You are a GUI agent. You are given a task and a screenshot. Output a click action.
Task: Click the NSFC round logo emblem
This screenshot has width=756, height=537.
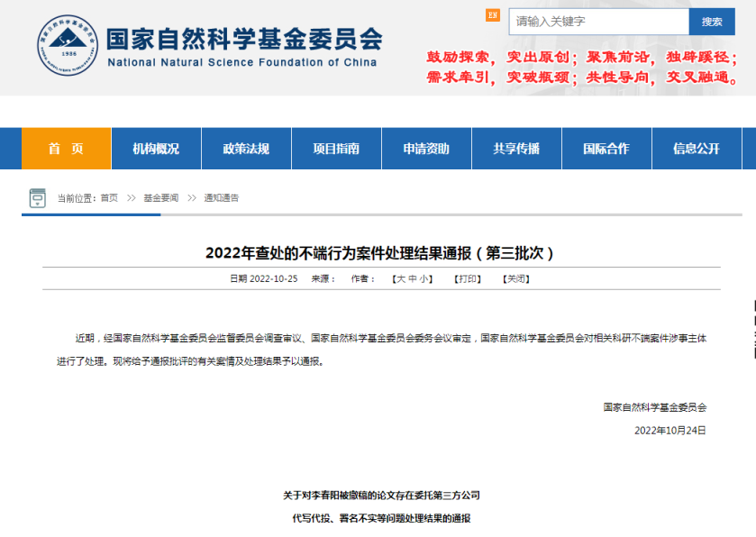[x=68, y=45]
